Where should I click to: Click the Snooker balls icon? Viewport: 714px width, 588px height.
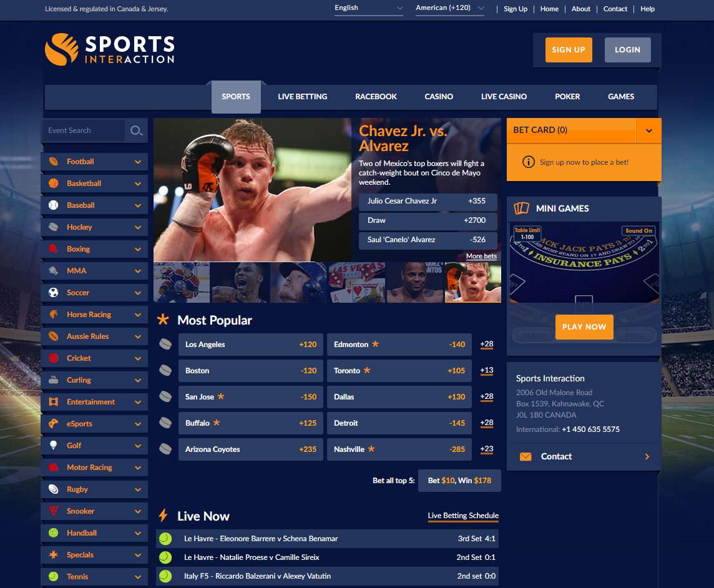(53, 511)
